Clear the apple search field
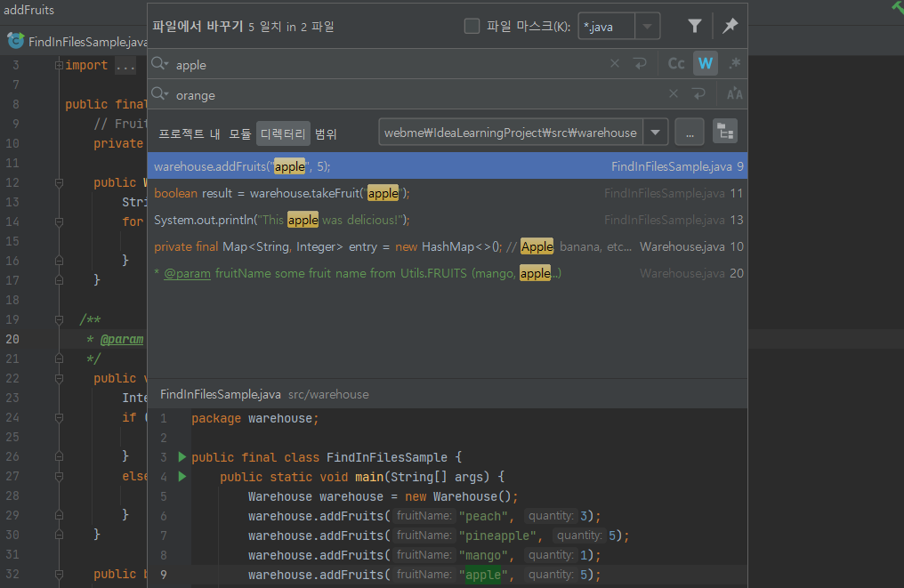 click(x=615, y=63)
